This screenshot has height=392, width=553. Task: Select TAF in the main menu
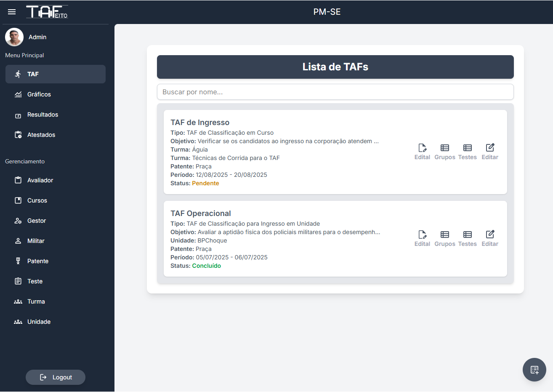point(56,74)
